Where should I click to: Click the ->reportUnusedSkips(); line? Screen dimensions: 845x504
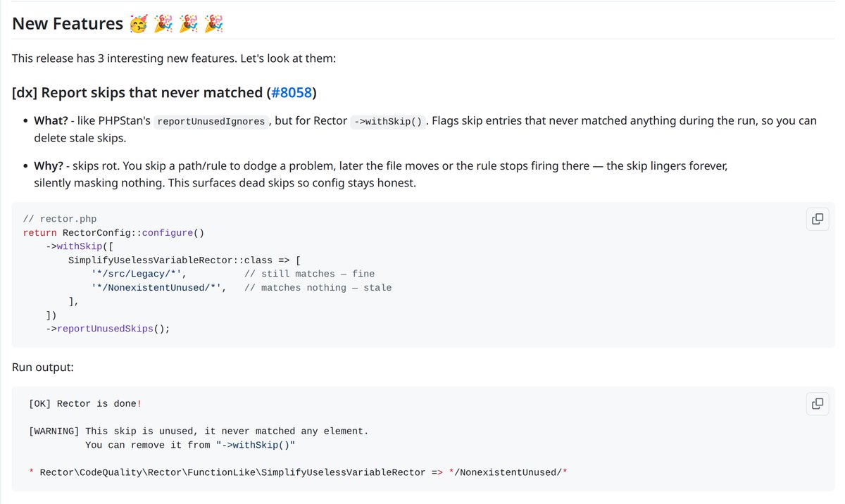(108, 329)
